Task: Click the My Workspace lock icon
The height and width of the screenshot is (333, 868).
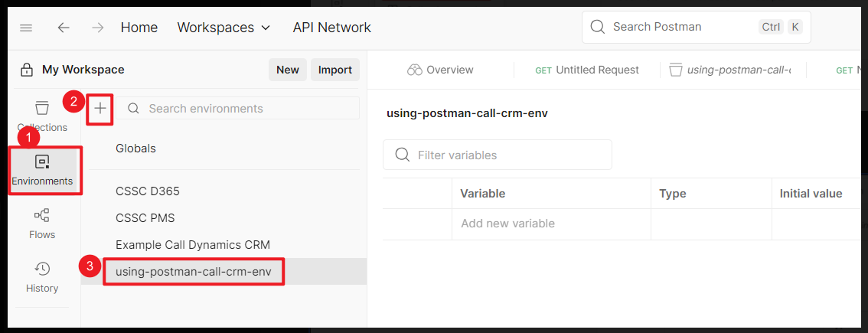Action: 26,70
